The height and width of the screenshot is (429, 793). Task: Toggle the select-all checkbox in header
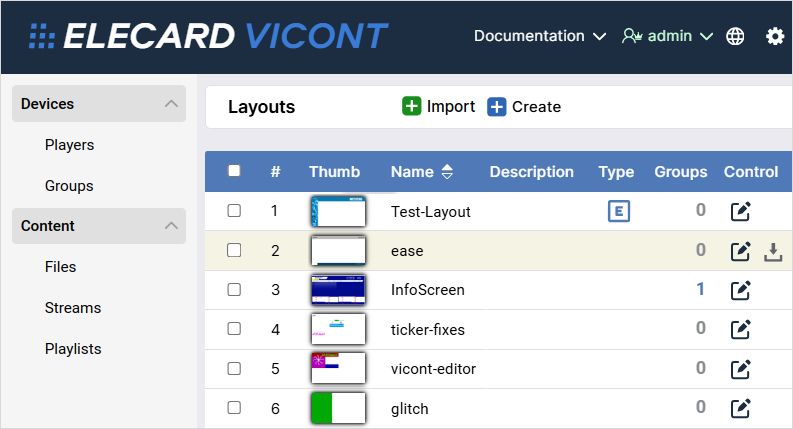coord(234,171)
